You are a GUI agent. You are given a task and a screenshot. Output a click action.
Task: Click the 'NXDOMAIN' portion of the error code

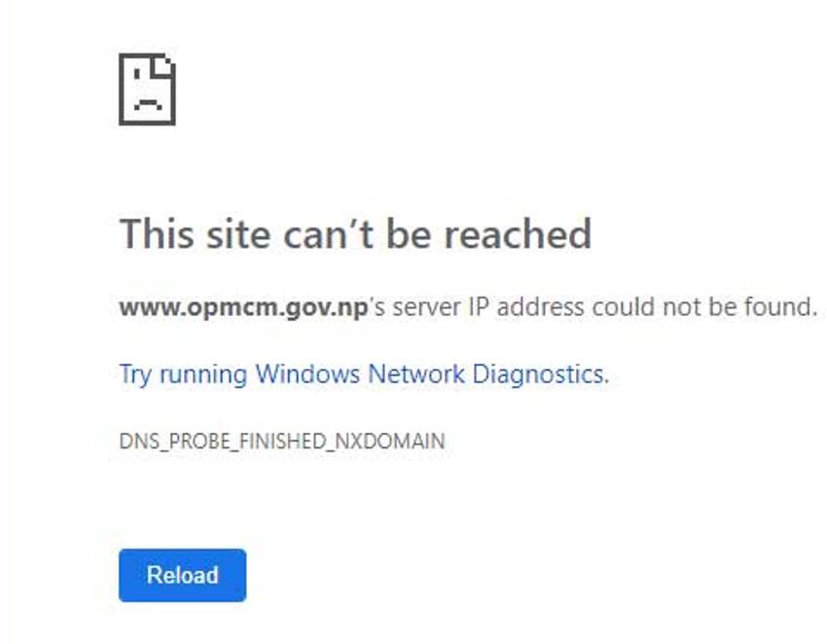pyautogui.click(x=390, y=441)
